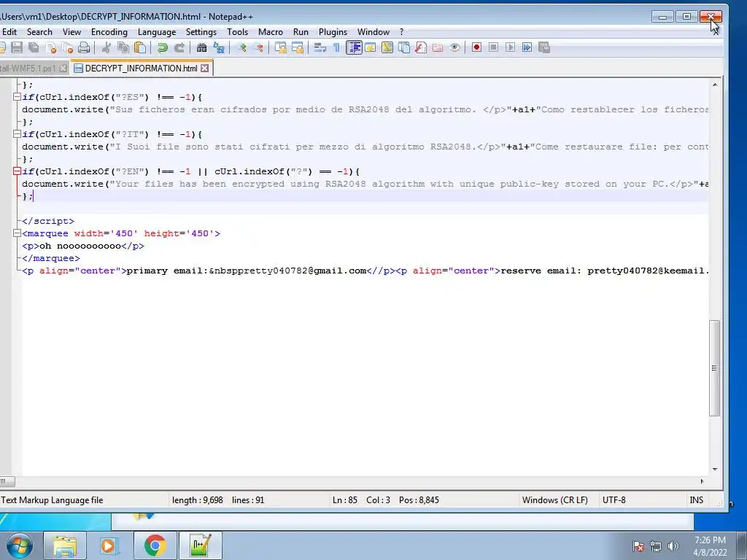Toggle file monitoring eye icon
The height and width of the screenshot is (560, 747).
pos(454,47)
